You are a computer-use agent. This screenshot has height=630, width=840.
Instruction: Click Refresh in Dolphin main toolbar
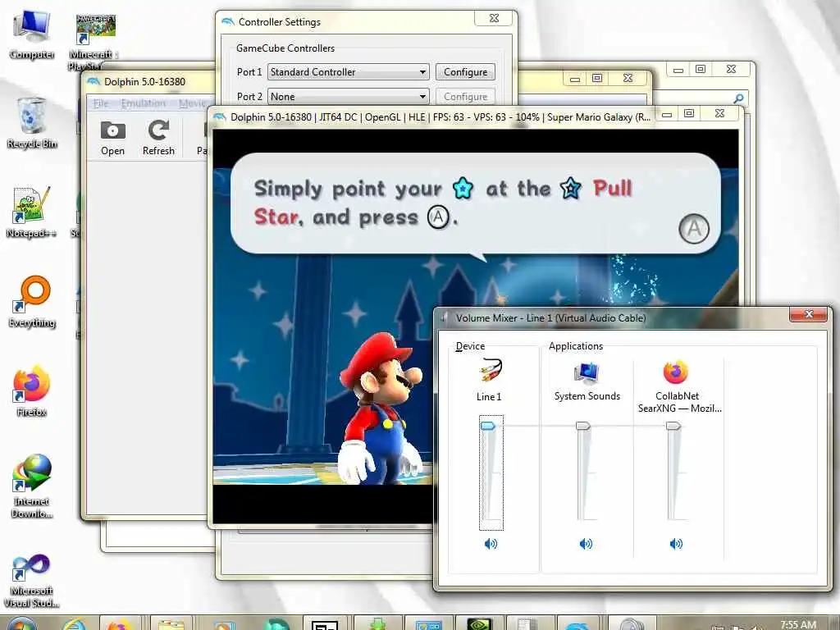pos(158,138)
